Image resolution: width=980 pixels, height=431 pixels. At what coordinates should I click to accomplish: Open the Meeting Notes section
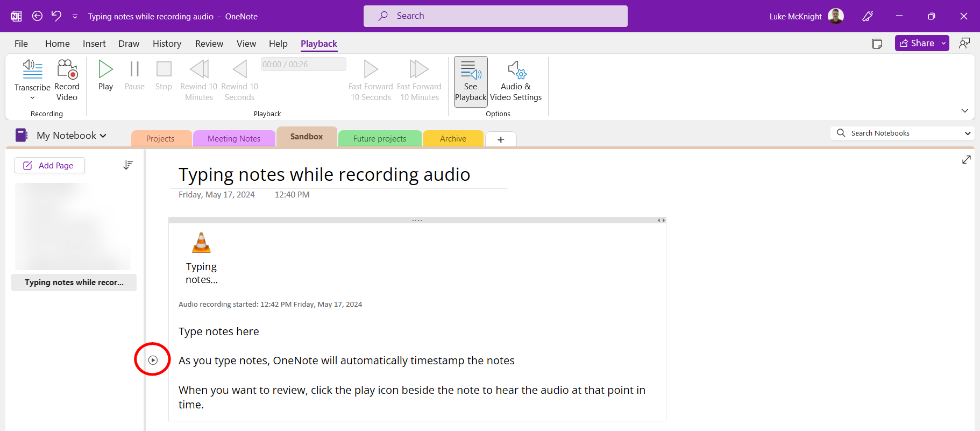[234, 138]
